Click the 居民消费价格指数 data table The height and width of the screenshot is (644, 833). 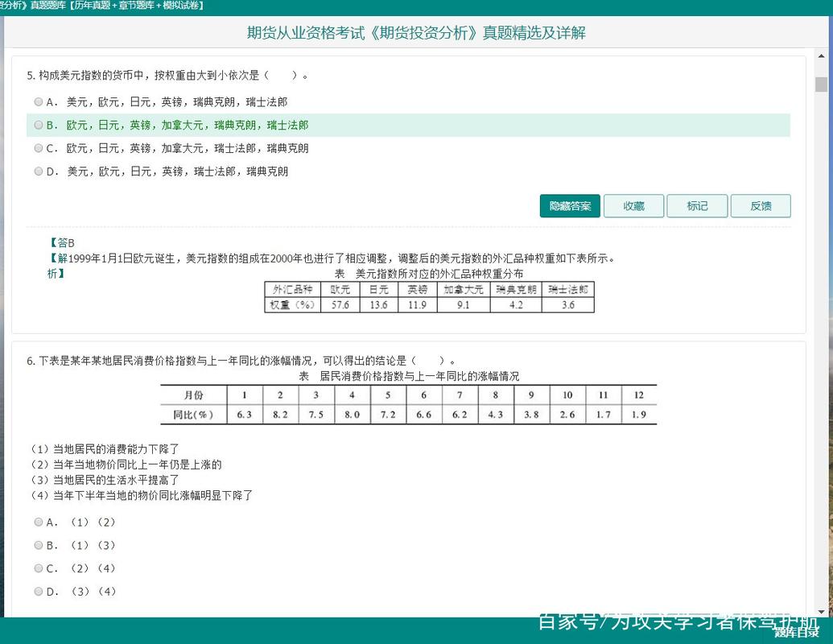406,405
